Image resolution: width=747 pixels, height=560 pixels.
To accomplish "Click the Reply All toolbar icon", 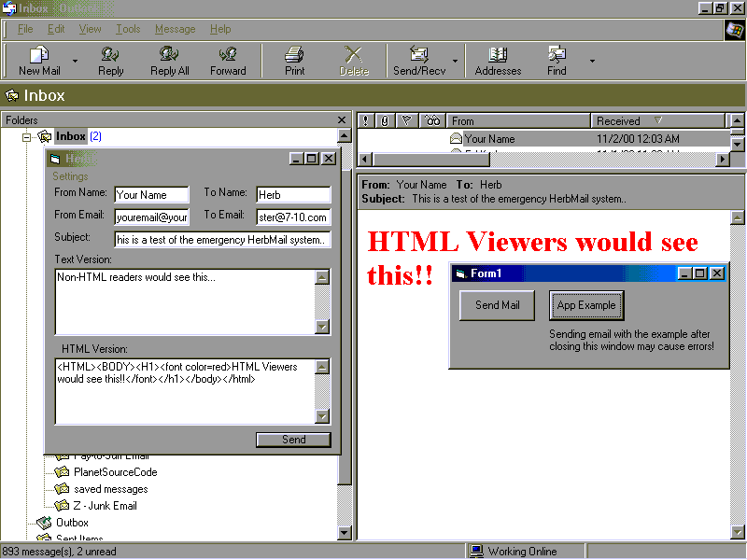I will [x=169, y=61].
